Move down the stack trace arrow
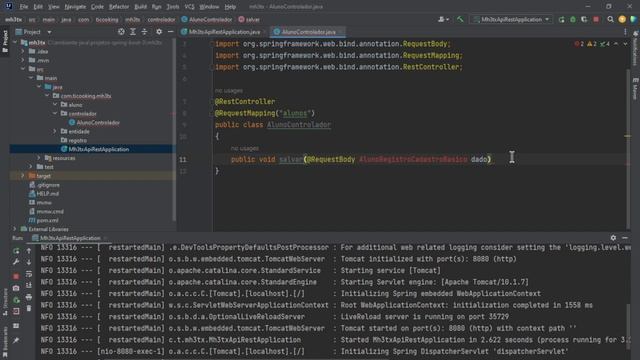The height and width of the screenshot is (360, 640). coord(29,262)
